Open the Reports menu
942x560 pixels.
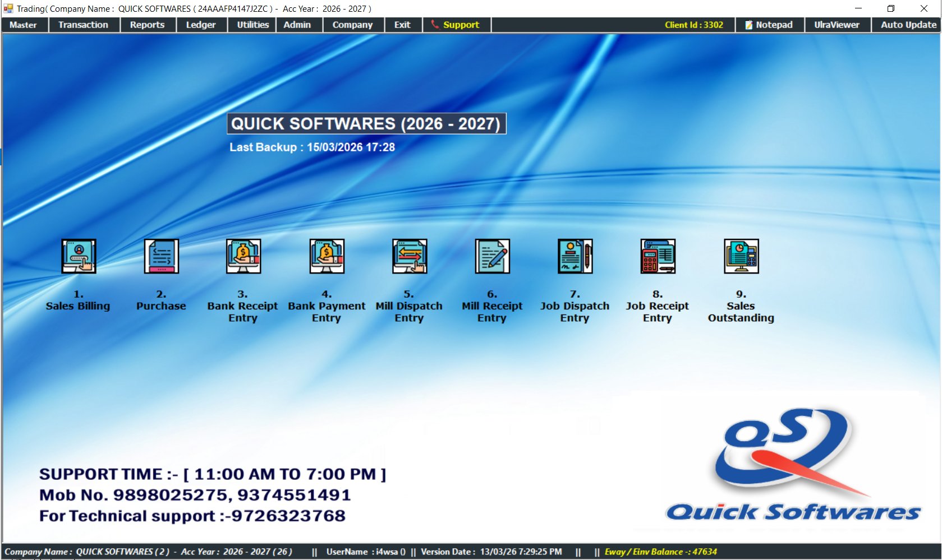pos(147,25)
